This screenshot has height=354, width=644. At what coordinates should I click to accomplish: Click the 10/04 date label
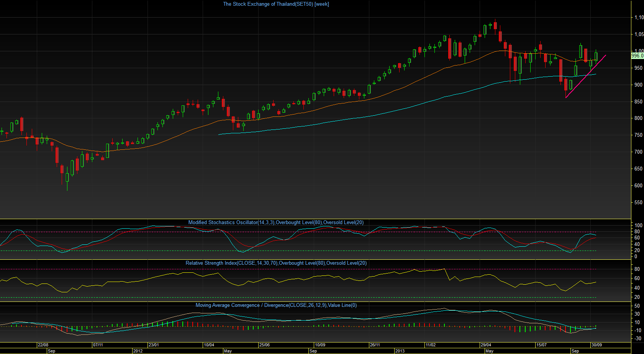(209, 345)
